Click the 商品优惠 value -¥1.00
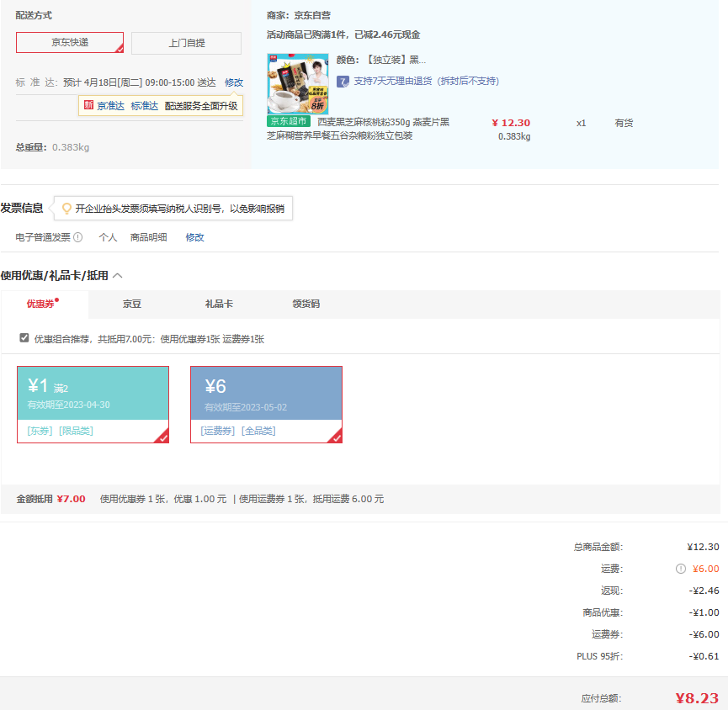The height and width of the screenshot is (710, 728). click(704, 612)
